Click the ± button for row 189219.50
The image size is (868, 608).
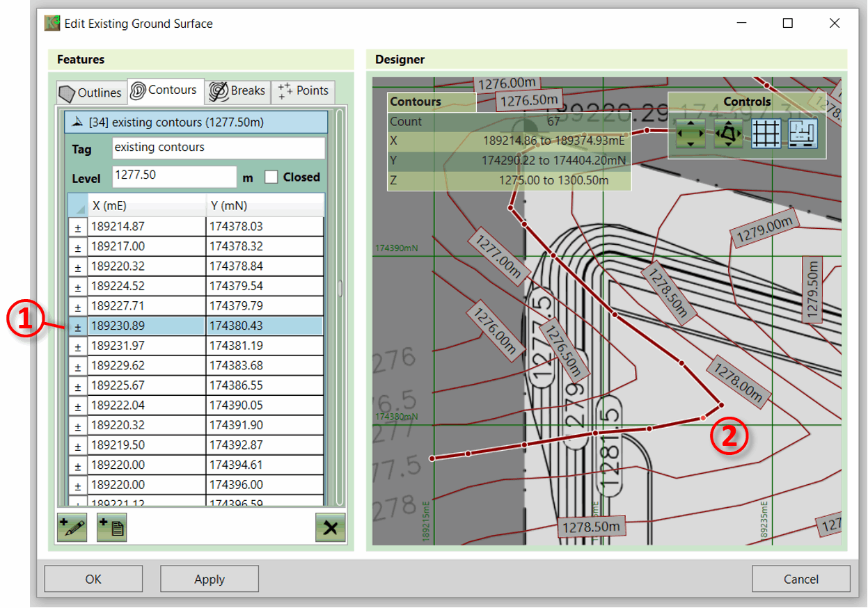(x=78, y=445)
